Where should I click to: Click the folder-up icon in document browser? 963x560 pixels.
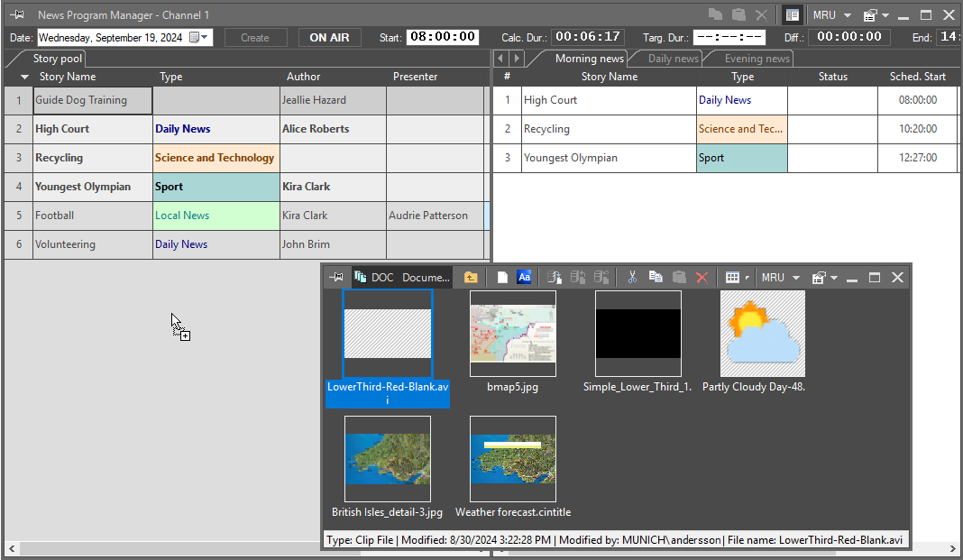click(x=471, y=278)
